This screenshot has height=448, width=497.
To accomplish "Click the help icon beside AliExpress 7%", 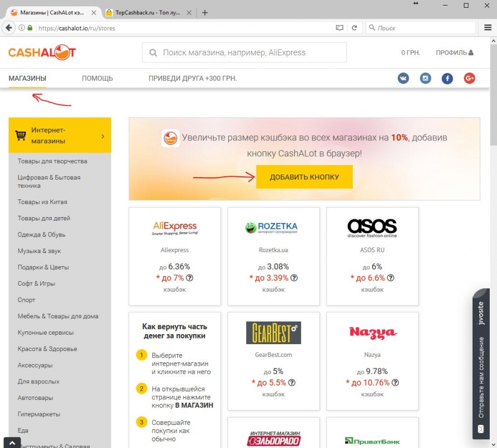I will pyautogui.click(x=189, y=278).
